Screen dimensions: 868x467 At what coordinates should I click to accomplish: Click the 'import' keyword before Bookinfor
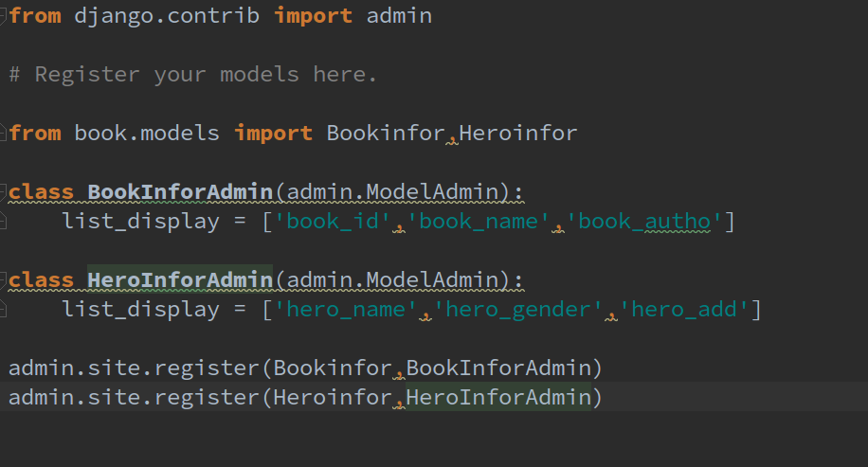coord(274,134)
